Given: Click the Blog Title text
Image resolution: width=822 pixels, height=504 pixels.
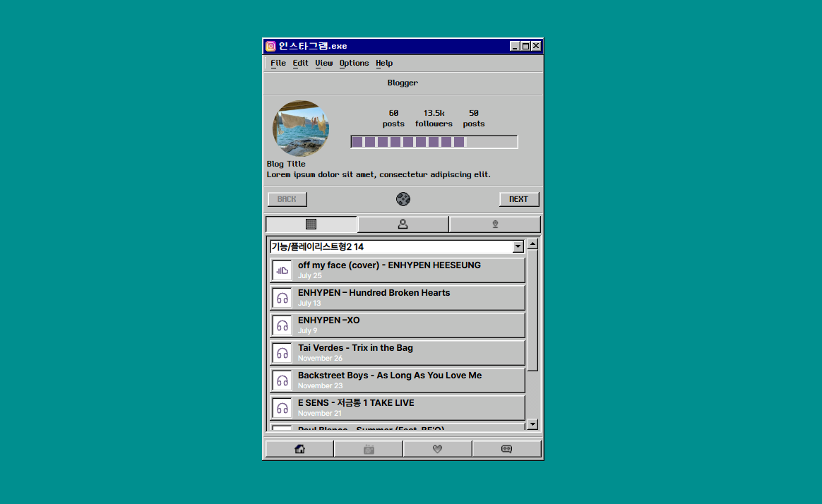Looking at the screenshot, I should [x=286, y=164].
